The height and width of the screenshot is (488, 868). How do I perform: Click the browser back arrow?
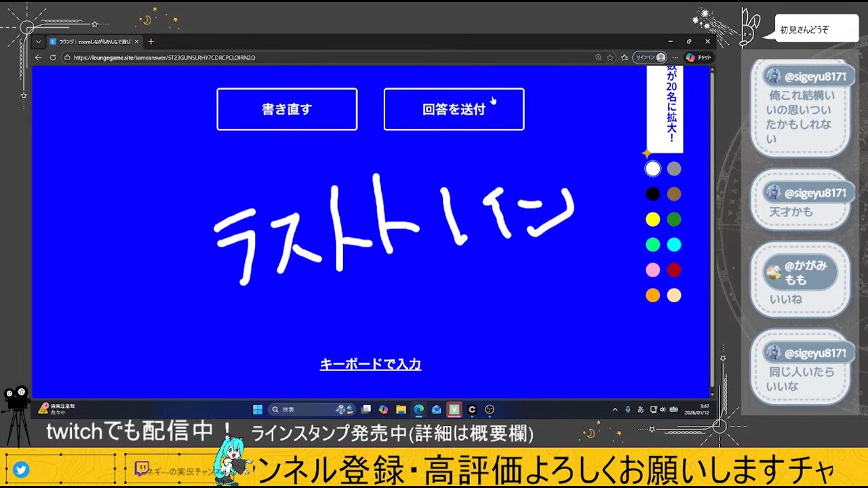coord(39,58)
